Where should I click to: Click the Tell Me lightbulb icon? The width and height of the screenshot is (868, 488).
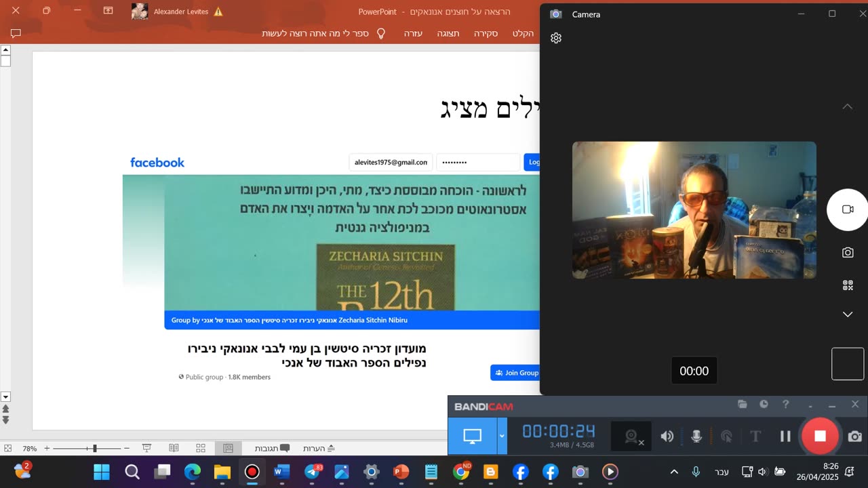[380, 33]
